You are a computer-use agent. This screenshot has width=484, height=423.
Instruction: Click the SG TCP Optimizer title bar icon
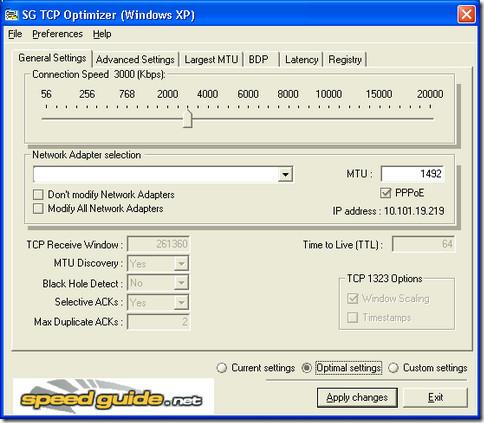(11, 15)
